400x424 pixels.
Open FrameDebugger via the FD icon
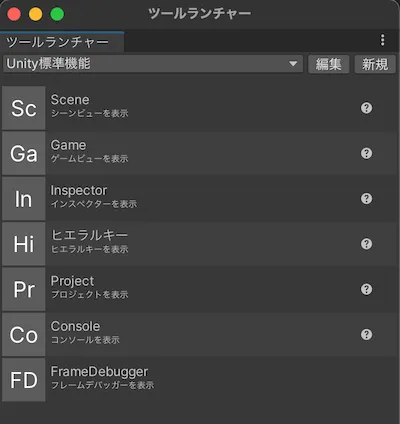coord(24,380)
